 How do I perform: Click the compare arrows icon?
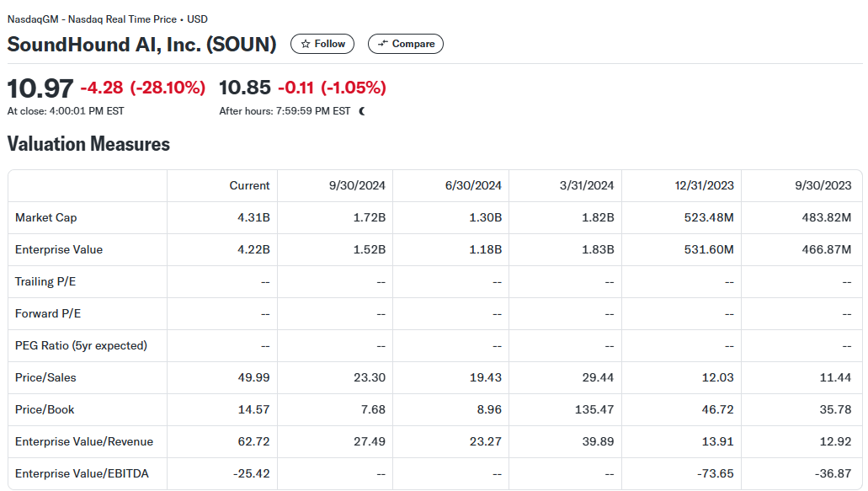click(382, 44)
